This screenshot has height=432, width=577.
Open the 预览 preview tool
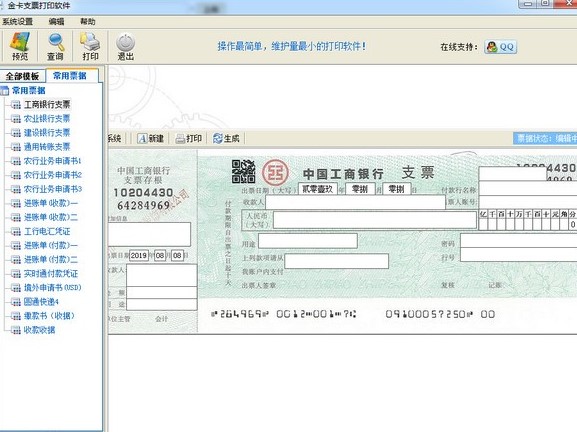coord(20,46)
